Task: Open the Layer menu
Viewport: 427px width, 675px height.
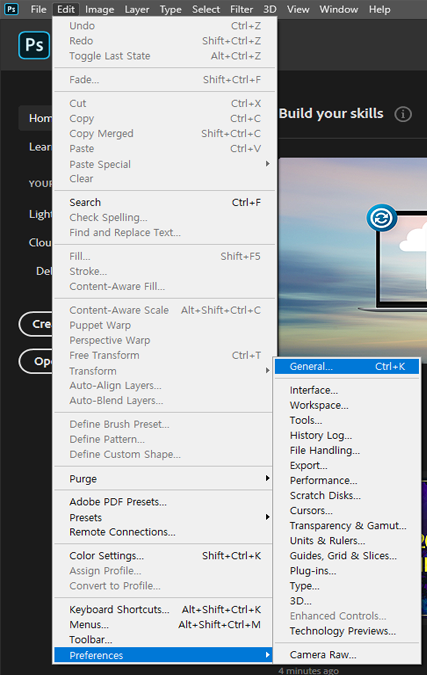Action: (x=137, y=9)
